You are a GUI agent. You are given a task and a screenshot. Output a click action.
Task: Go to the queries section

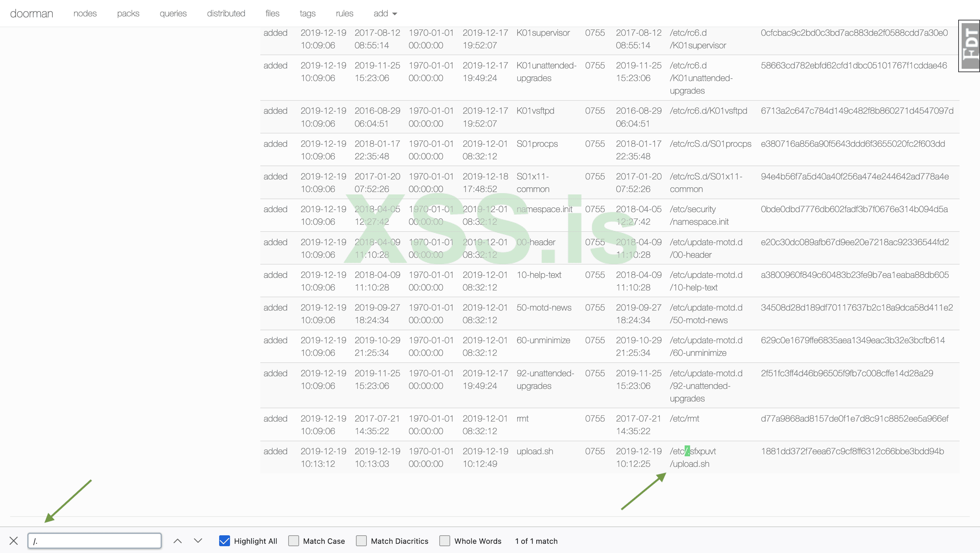pos(173,13)
